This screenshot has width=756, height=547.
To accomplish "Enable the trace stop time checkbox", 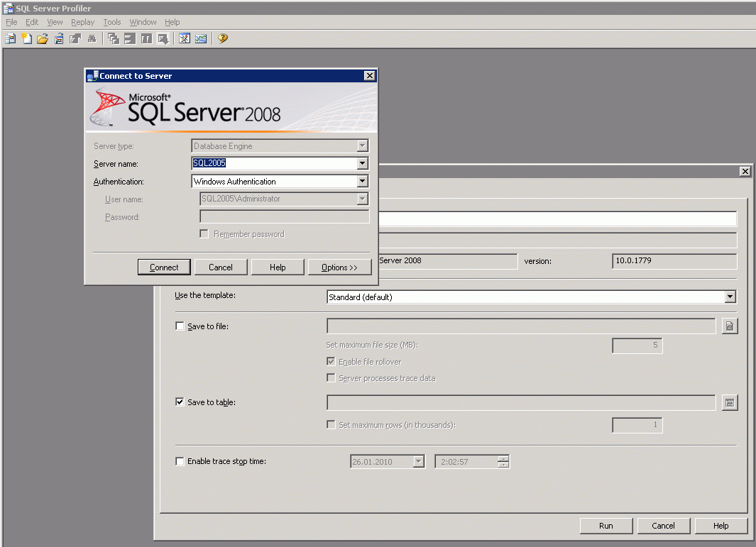I will [180, 461].
